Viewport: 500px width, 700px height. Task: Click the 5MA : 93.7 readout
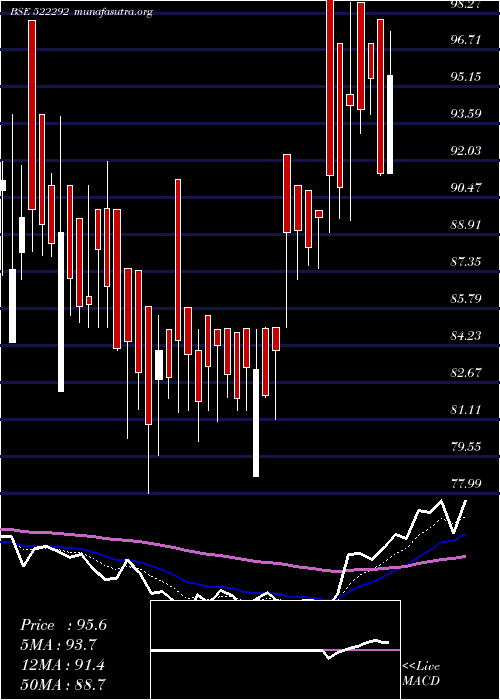pyautogui.click(x=59, y=645)
